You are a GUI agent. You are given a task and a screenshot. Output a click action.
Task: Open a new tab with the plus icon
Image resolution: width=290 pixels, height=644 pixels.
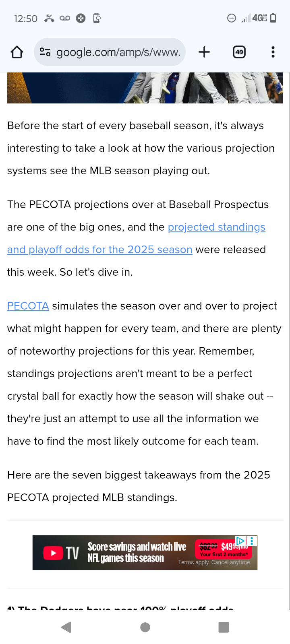(x=204, y=52)
